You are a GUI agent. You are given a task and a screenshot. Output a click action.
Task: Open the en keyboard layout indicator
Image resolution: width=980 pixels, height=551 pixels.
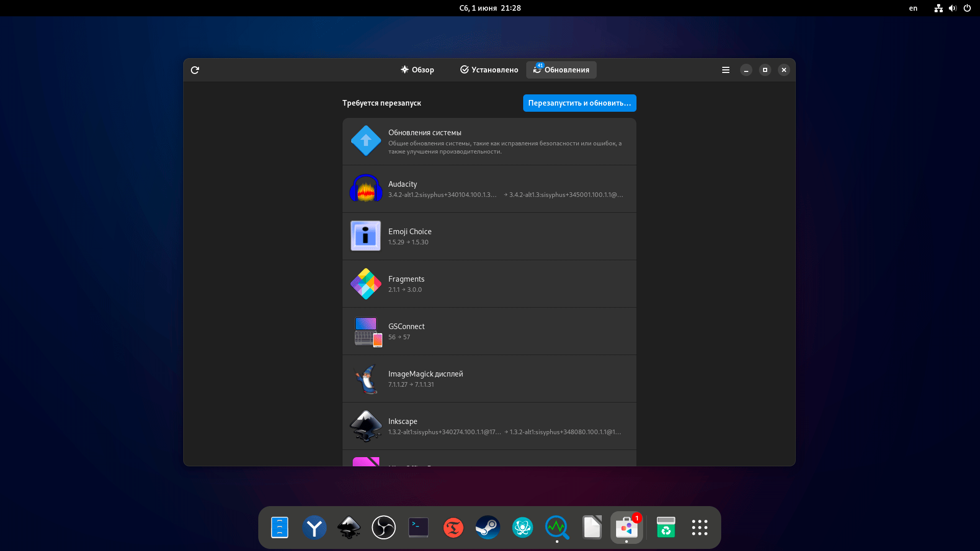point(913,8)
